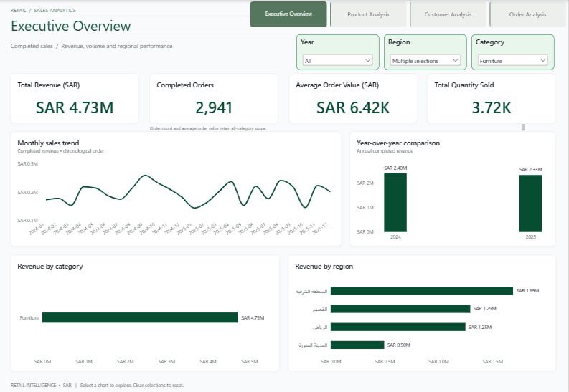Select the Furniture bar in Revenue by category
Viewport: 569px width, 392px height.
point(140,317)
